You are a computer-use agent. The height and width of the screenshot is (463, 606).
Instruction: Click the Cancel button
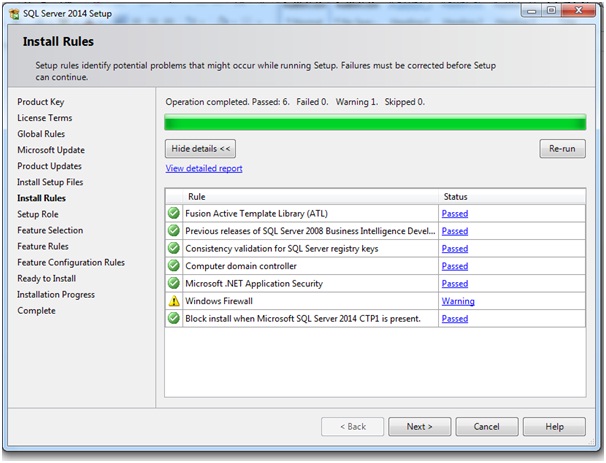pyautogui.click(x=487, y=427)
